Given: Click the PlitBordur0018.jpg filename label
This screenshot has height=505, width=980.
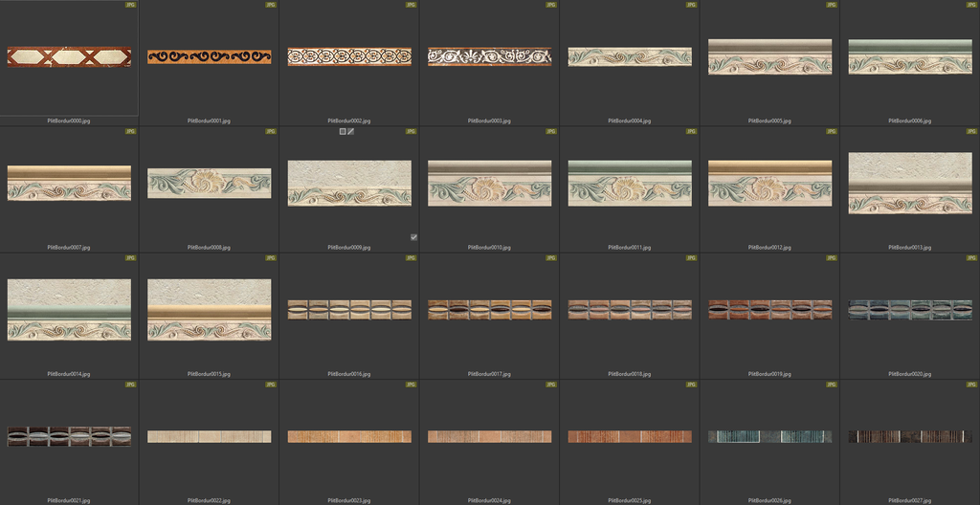Looking at the screenshot, I should click(x=630, y=374).
